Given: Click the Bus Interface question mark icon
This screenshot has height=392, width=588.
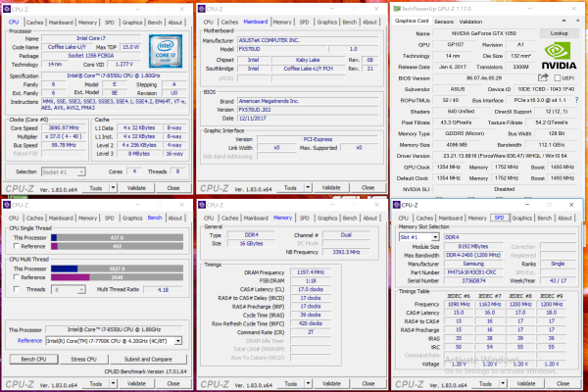Looking at the screenshot, I should (x=577, y=100).
